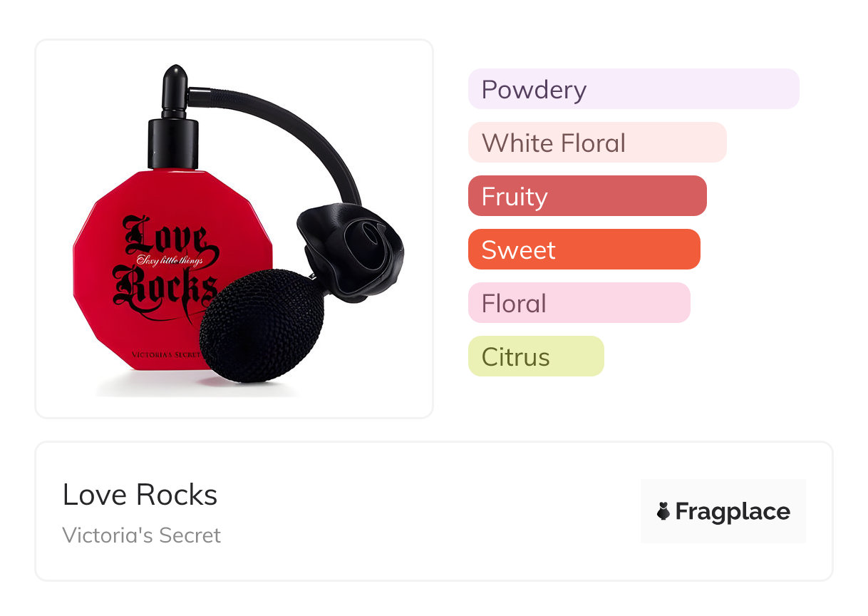Select the White Floral accord bar

pyautogui.click(x=597, y=143)
